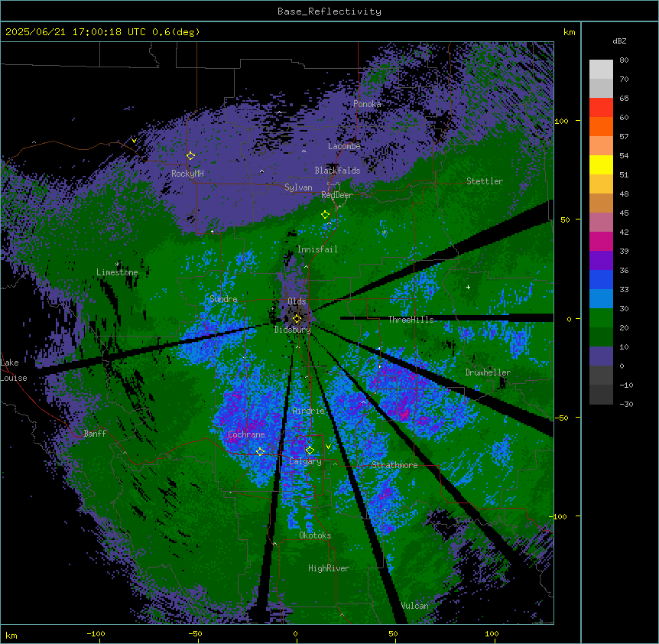This screenshot has width=659, height=644.
Task: Click the Banff town label
Action: pos(95,434)
